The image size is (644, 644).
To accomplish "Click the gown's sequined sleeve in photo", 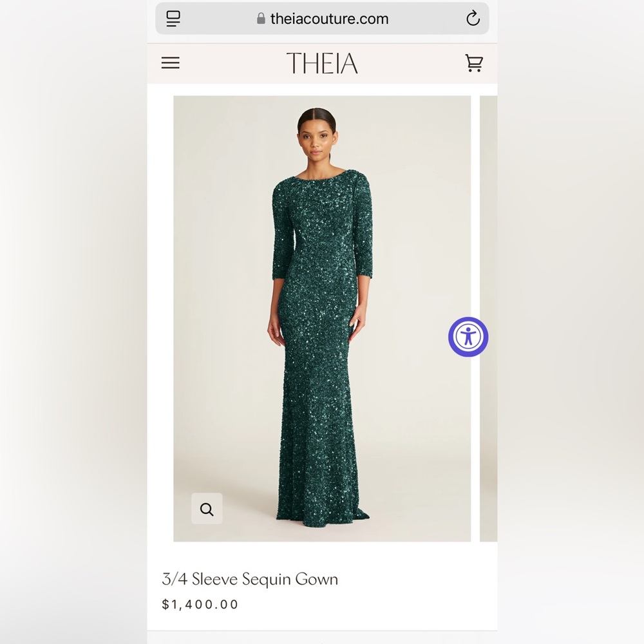I will click(363, 230).
